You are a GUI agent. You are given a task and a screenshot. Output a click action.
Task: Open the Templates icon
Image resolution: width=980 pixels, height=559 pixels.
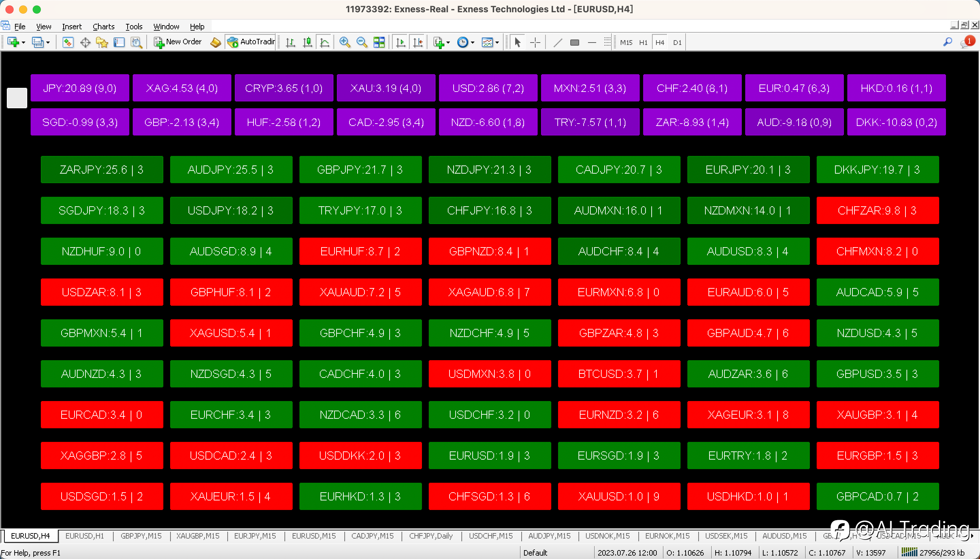[487, 42]
